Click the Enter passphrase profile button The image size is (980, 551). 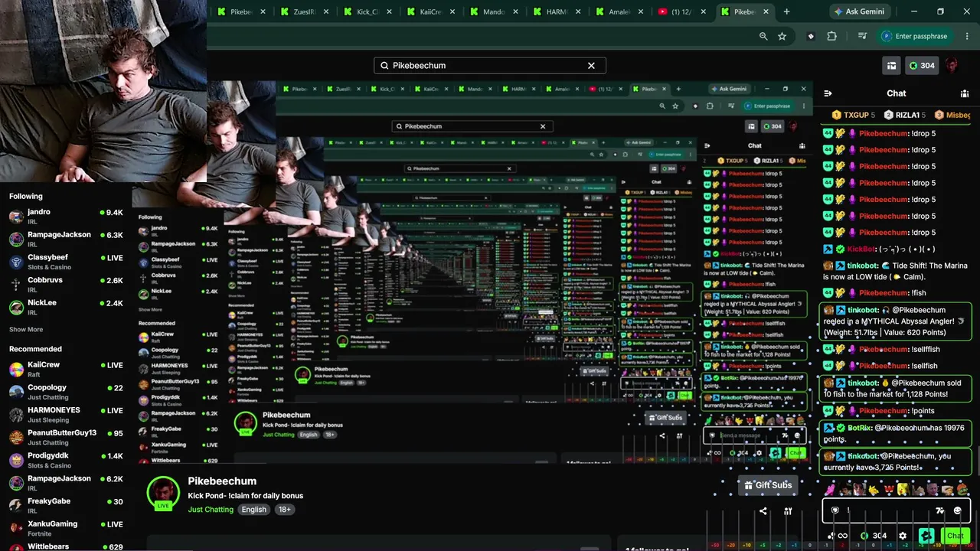coord(914,36)
